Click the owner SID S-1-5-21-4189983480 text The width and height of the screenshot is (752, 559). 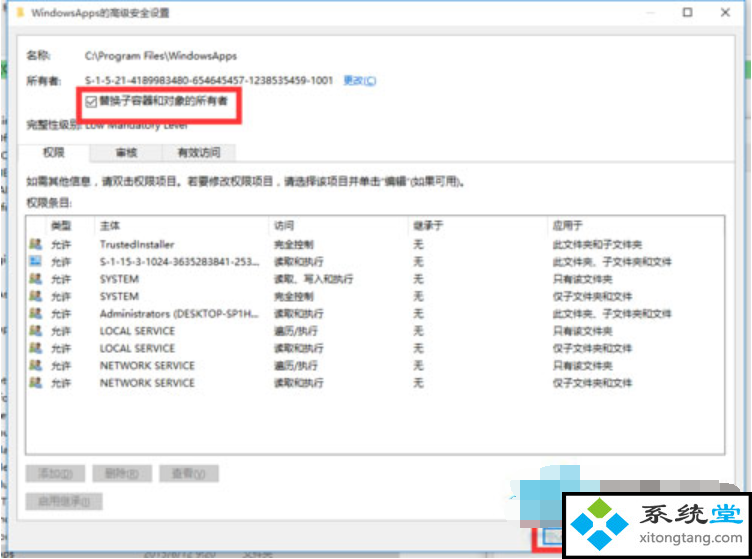coord(209,81)
